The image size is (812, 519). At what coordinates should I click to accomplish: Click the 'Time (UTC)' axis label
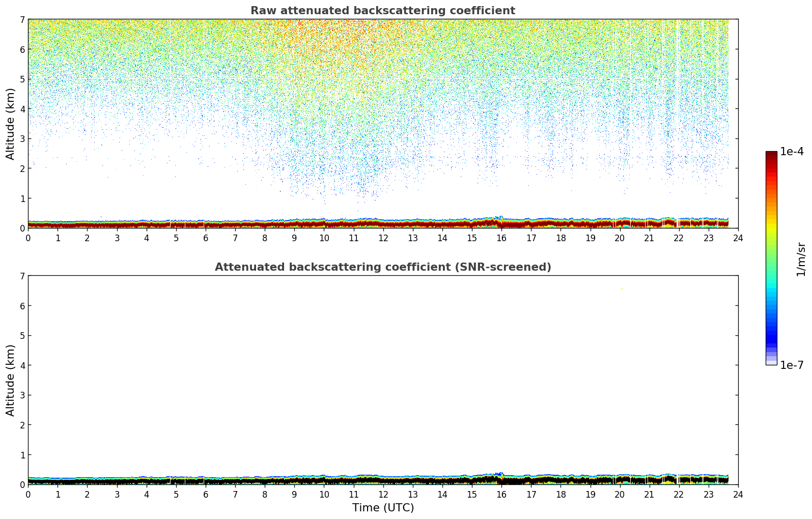[x=383, y=508]
